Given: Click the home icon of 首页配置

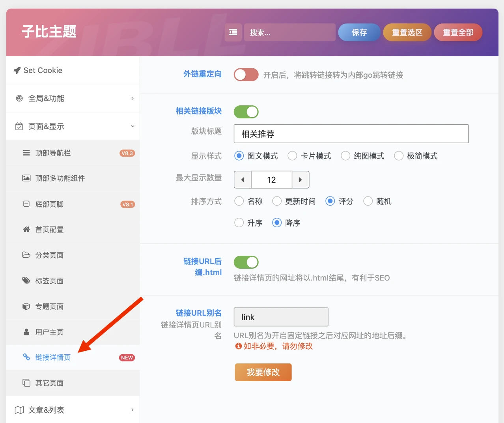Looking at the screenshot, I should click(26, 229).
